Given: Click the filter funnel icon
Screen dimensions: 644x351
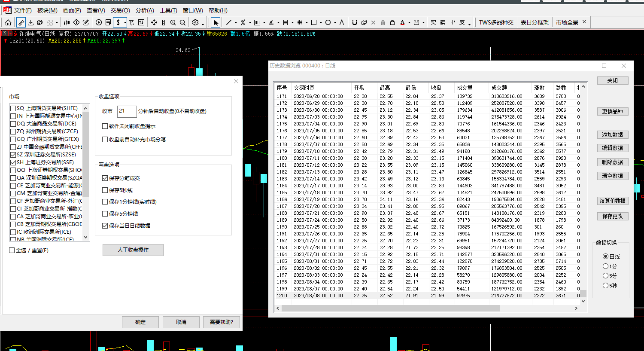Looking at the screenshot, I should click(132, 22).
